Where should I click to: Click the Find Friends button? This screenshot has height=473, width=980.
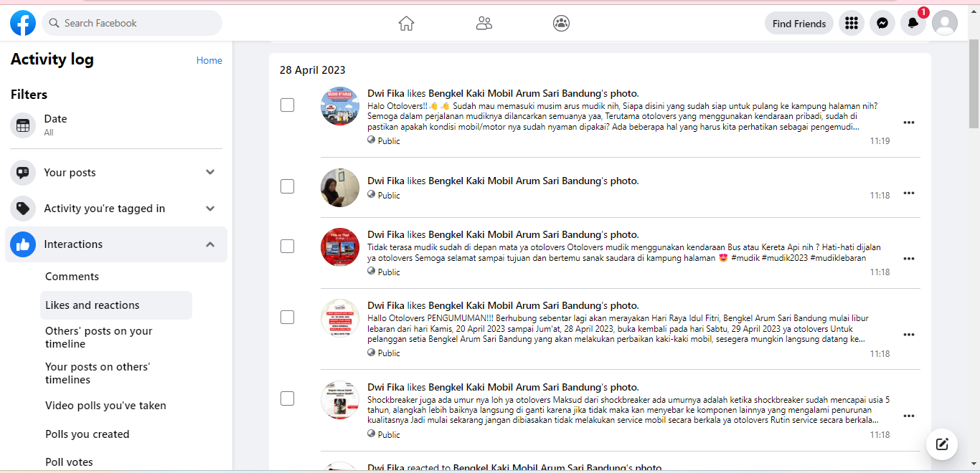pyautogui.click(x=799, y=23)
